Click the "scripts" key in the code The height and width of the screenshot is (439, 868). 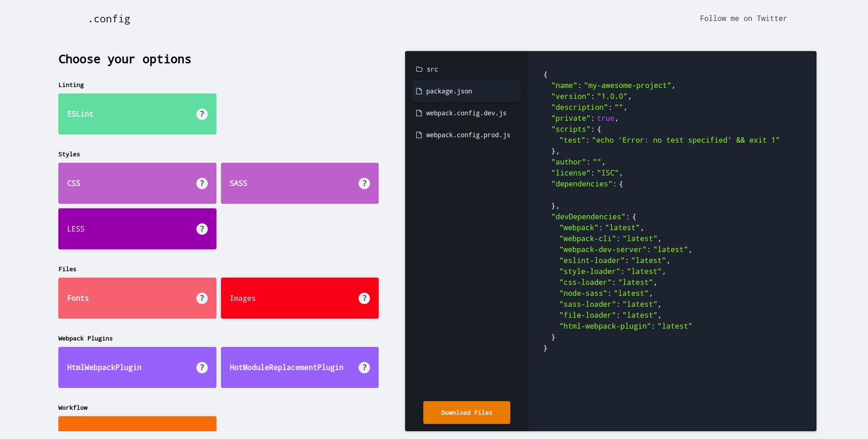coord(571,129)
